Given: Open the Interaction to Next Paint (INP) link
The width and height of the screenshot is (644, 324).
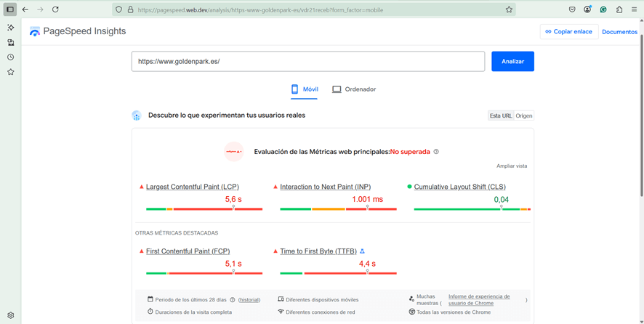Looking at the screenshot, I should coord(326,187).
